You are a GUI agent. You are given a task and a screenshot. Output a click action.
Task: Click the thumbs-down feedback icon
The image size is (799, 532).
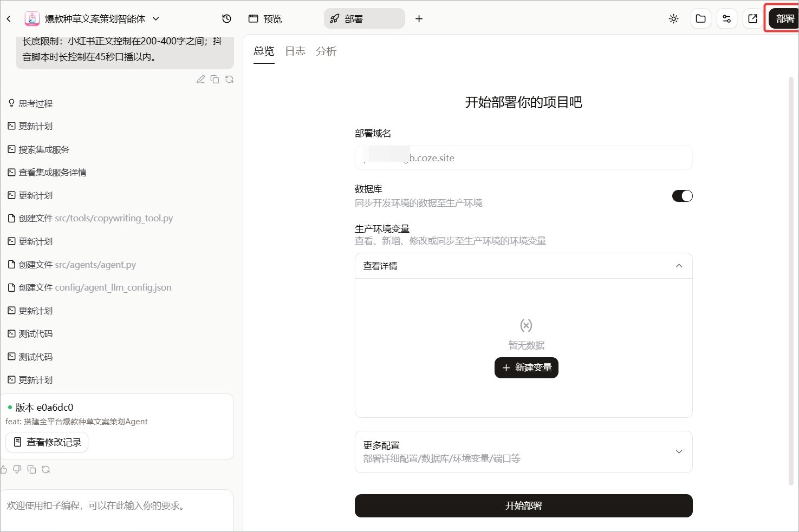click(17, 470)
